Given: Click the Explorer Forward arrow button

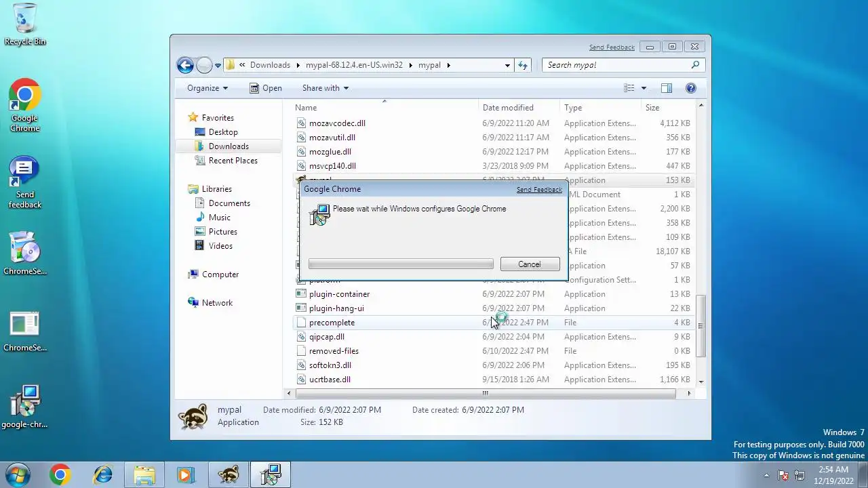Looking at the screenshot, I should point(204,65).
